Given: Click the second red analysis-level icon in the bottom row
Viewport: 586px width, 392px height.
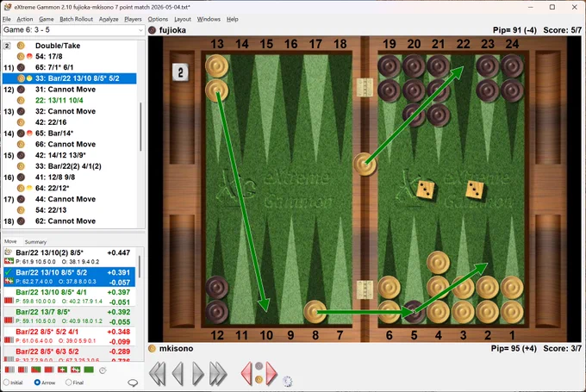Looking at the screenshot, I should point(22,370).
